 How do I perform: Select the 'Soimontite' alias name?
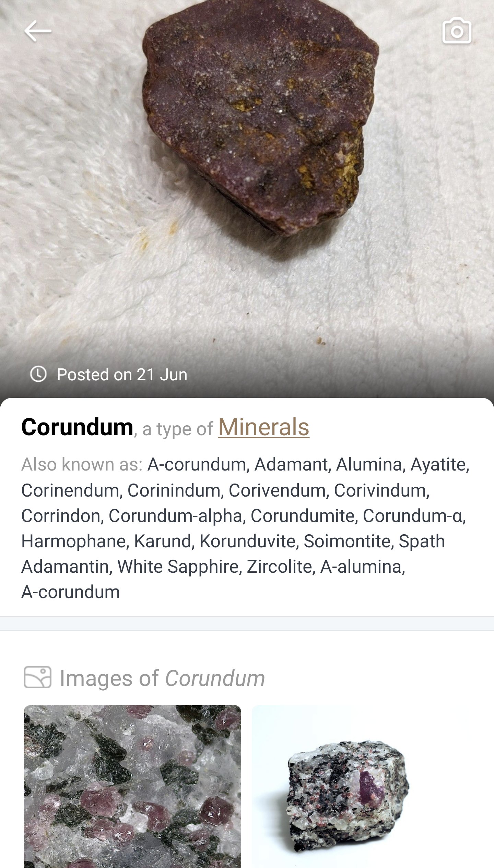pos(347,541)
